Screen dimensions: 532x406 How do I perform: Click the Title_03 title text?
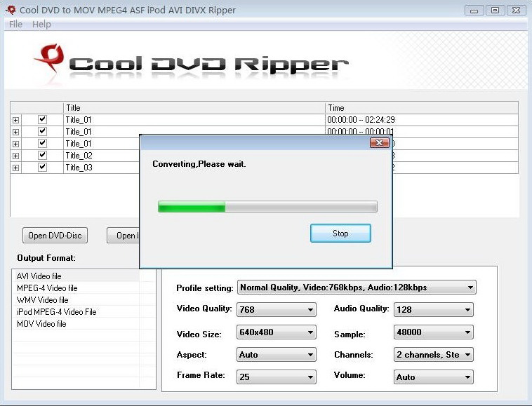[79, 168]
